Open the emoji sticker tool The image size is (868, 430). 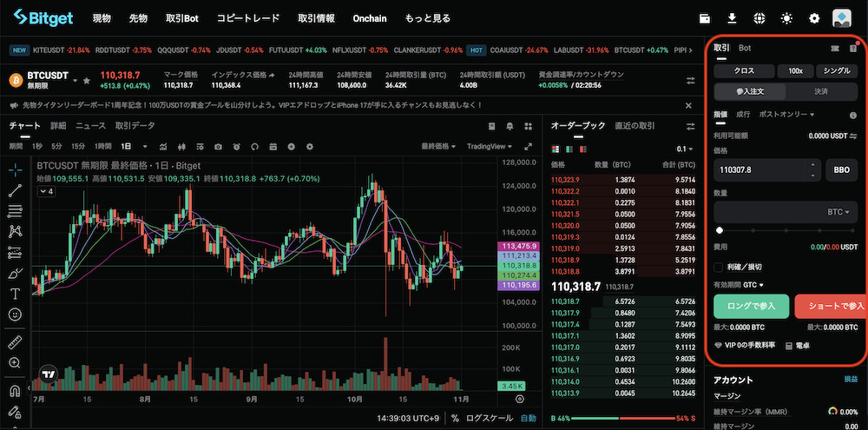(x=16, y=314)
